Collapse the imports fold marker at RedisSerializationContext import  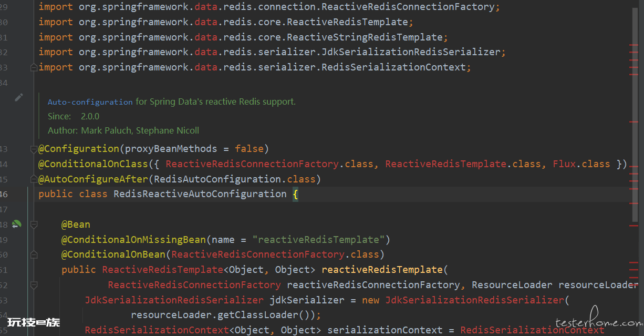tap(34, 67)
